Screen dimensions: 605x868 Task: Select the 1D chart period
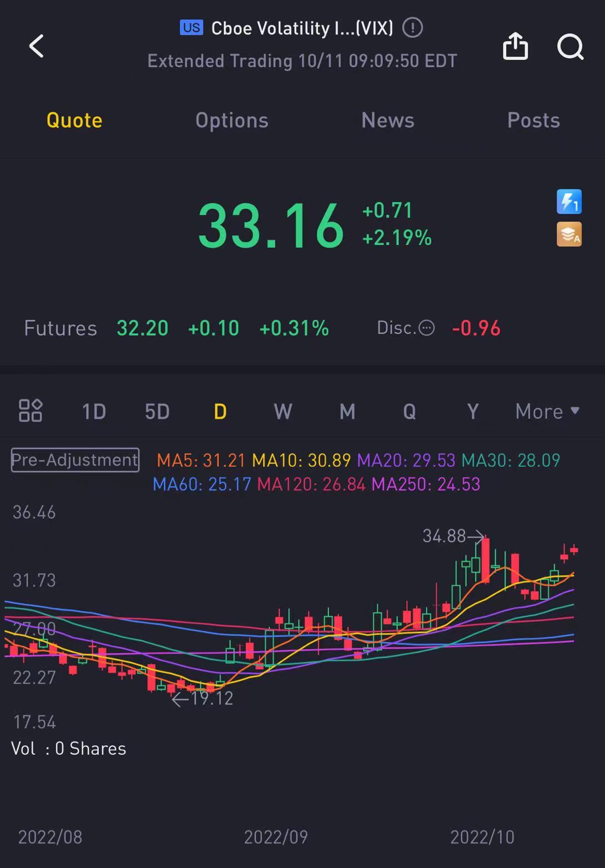click(x=94, y=412)
